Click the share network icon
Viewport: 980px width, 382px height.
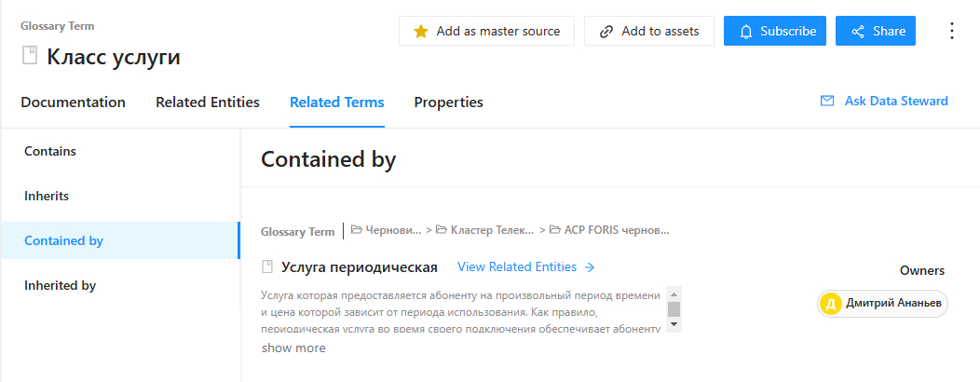pos(859,32)
